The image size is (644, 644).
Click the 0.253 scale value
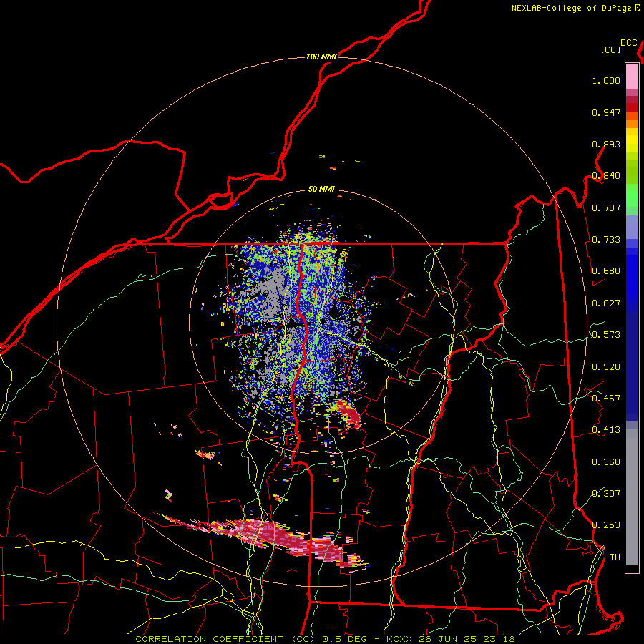tap(606, 525)
